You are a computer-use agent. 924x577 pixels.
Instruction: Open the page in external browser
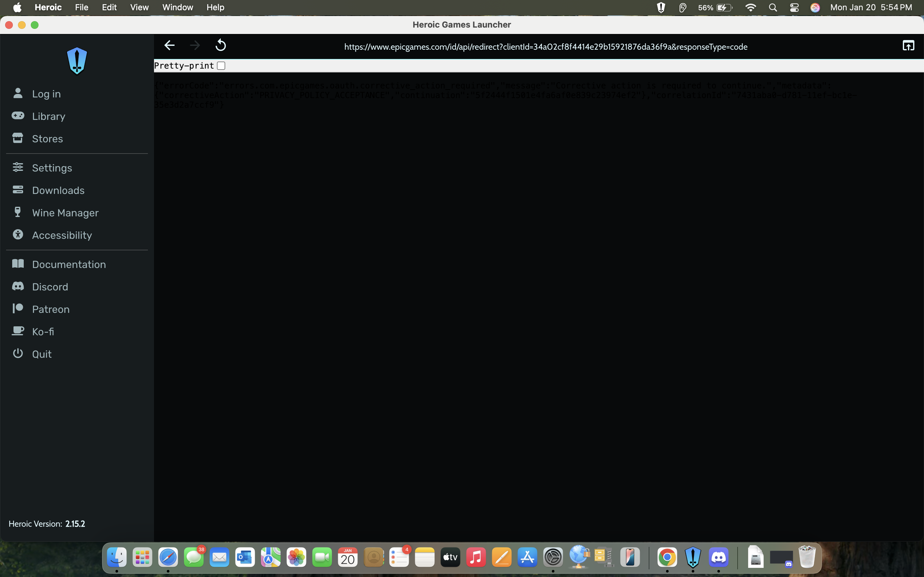pyautogui.click(x=908, y=45)
